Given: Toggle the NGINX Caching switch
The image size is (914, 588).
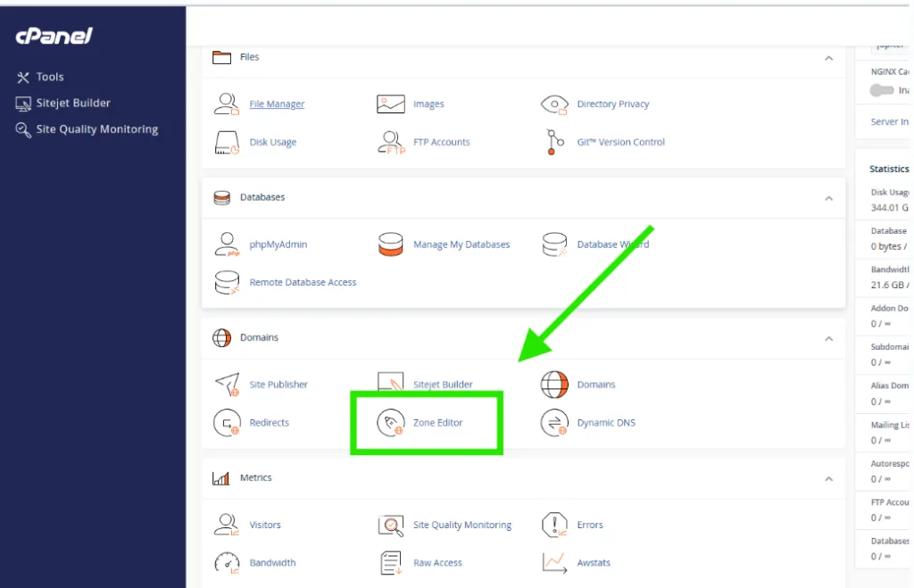Looking at the screenshot, I should point(882,90).
